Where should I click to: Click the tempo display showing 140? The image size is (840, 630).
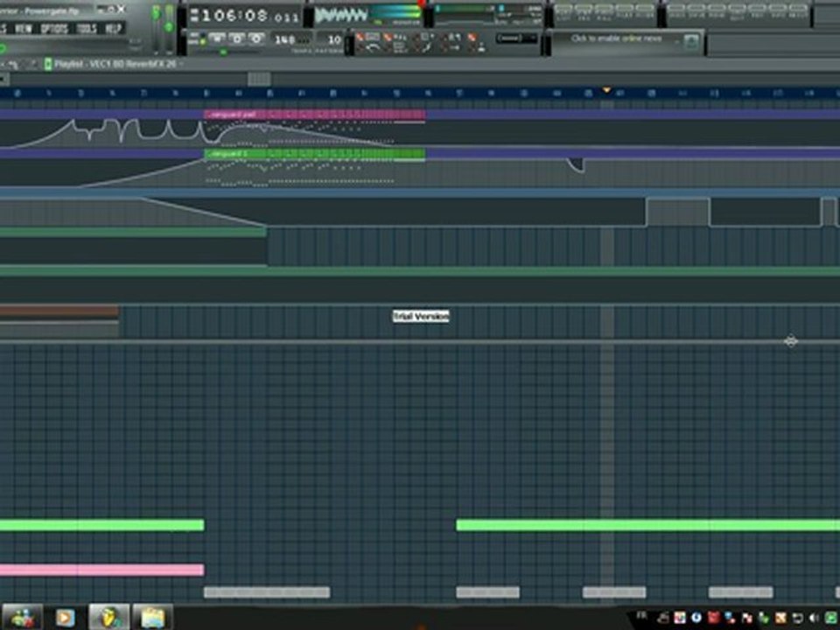pyautogui.click(x=290, y=39)
